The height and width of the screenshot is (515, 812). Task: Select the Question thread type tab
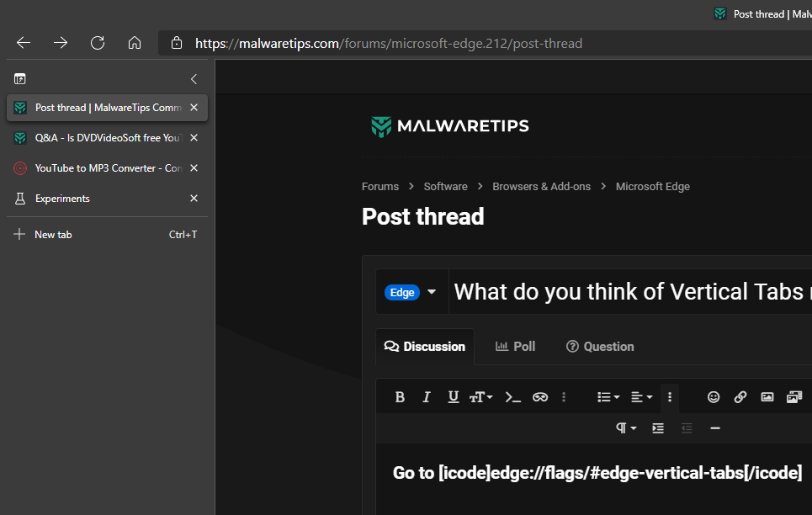600,347
